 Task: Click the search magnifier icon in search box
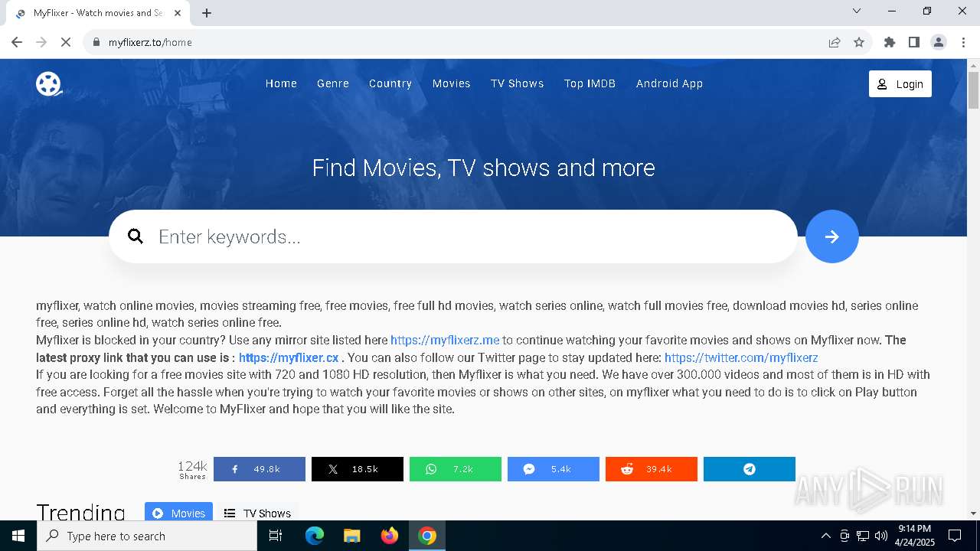[136, 236]
